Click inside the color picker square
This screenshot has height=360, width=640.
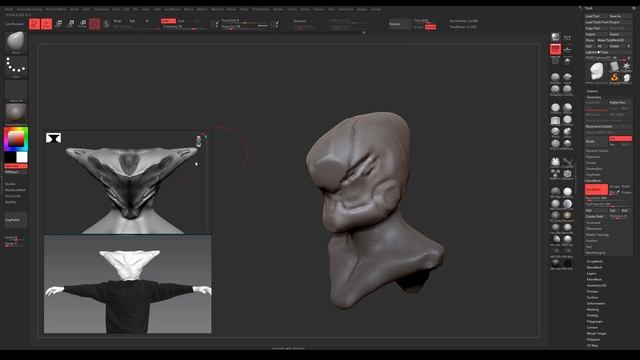click(x=16, y=140)
